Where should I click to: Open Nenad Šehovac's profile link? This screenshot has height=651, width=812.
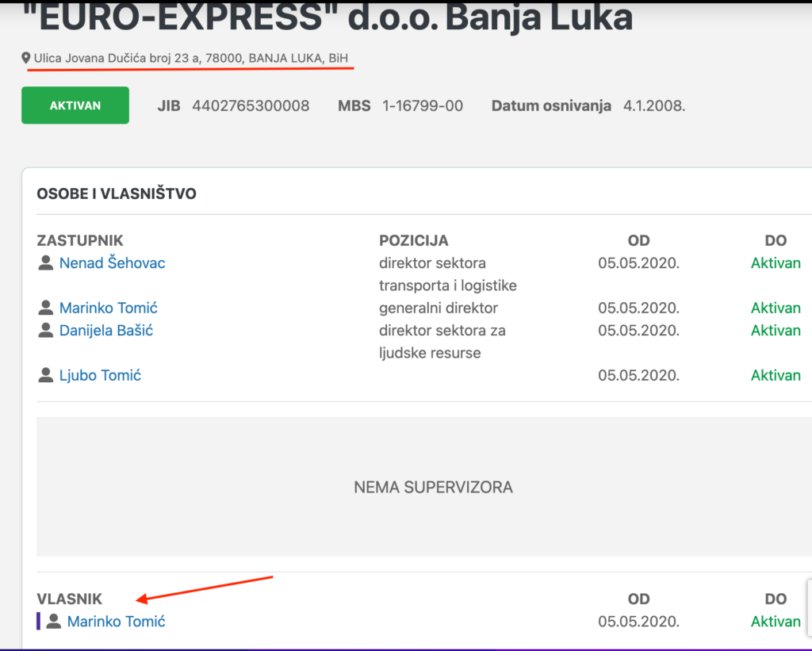(x=112, y=263)
